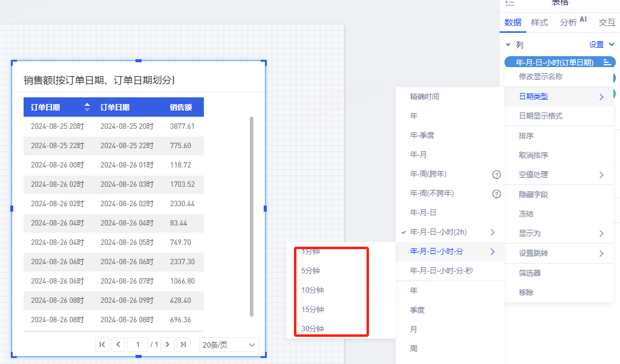Click help icon next to 年-周(跨年)

pyautogui.click(x=497, y=175)
